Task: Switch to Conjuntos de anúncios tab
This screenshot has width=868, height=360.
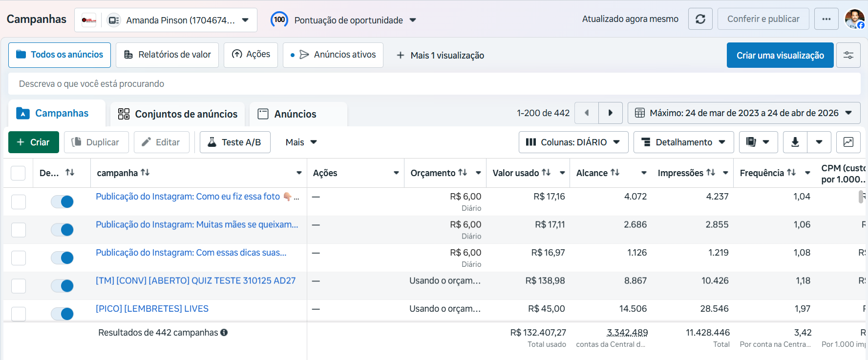Action: pos(178,114)
